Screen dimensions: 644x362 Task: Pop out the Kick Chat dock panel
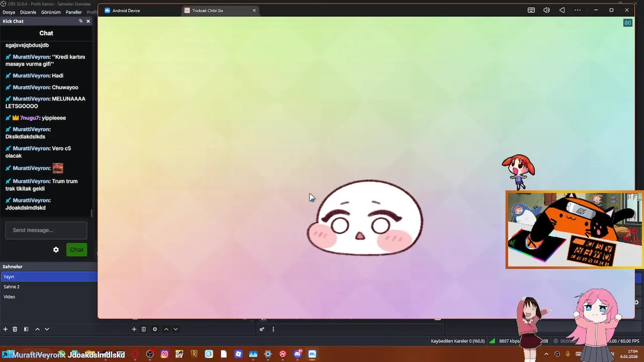(80, 21)
